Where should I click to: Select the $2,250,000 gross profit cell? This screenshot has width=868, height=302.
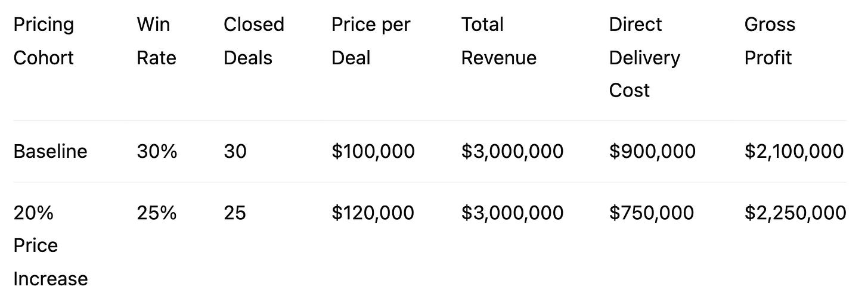(x=795, y=213)
